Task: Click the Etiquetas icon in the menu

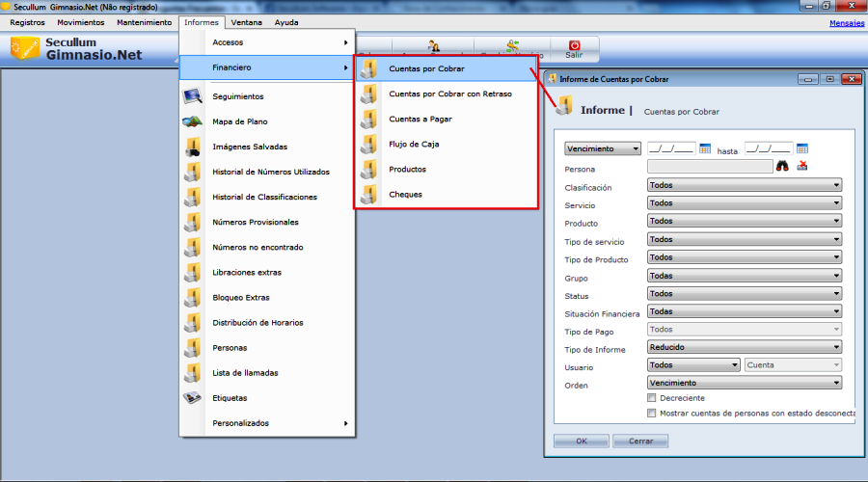Action: [x=193, y=397]
